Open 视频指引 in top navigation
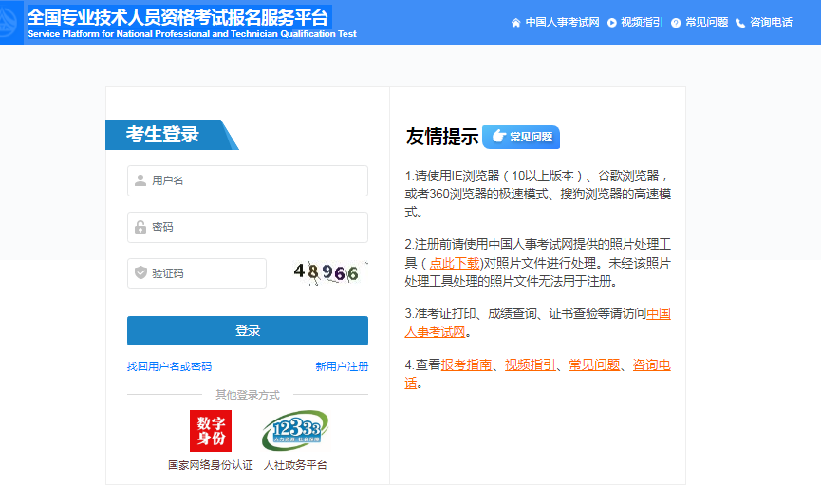The image size is (821, 504). coord(642,22)
